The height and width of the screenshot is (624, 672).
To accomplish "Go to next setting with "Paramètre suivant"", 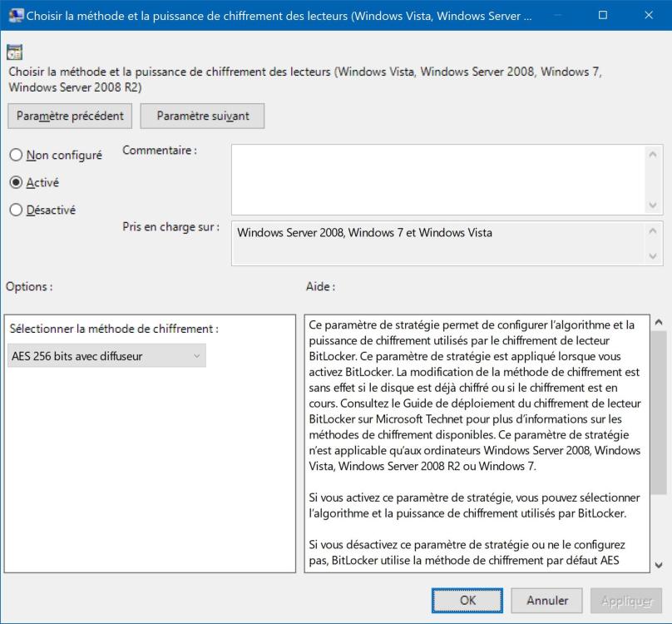I will (x=202, y=116).
